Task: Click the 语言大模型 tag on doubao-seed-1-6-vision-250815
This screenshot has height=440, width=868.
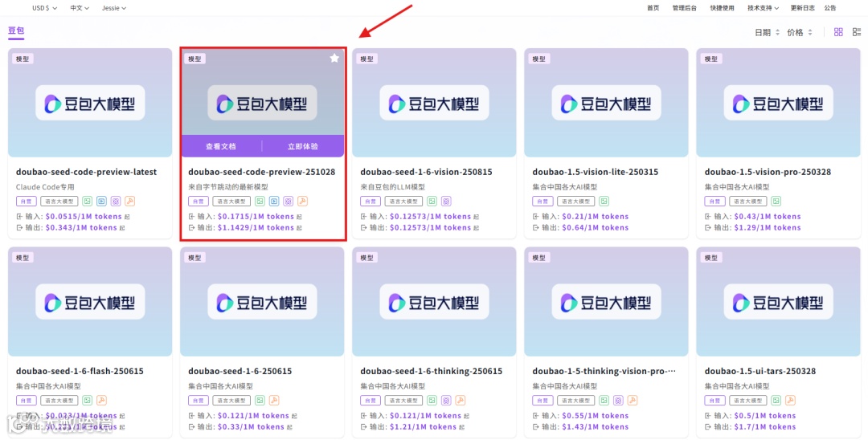Action: 403,202
